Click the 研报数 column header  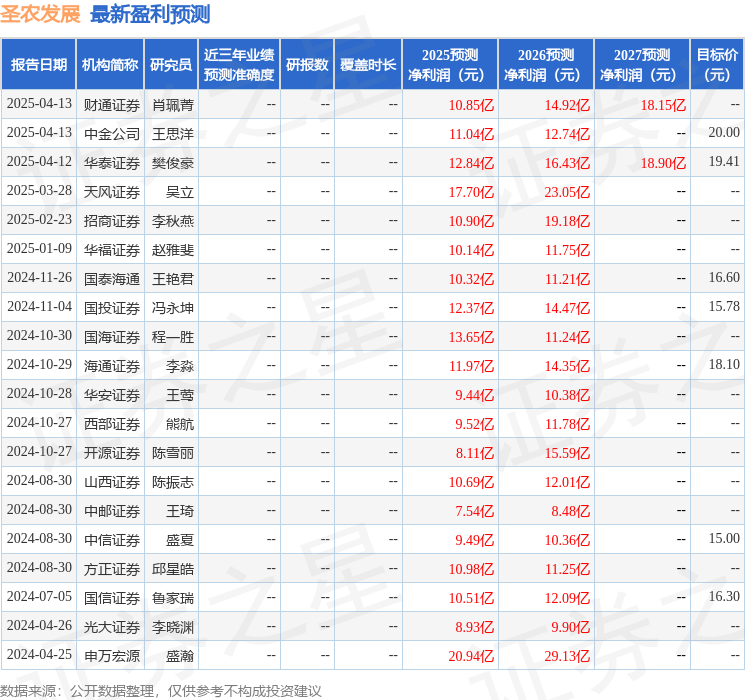click(x=307, y=65)
